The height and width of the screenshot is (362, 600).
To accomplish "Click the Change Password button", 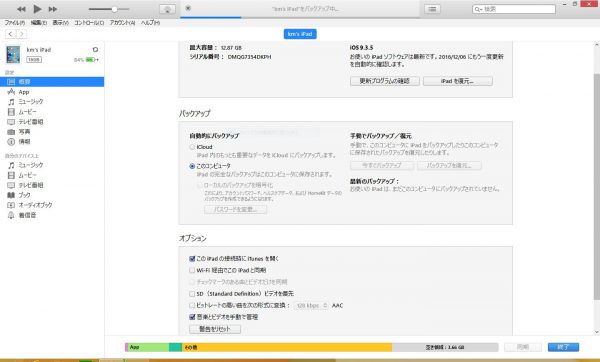I will [235, 209].
